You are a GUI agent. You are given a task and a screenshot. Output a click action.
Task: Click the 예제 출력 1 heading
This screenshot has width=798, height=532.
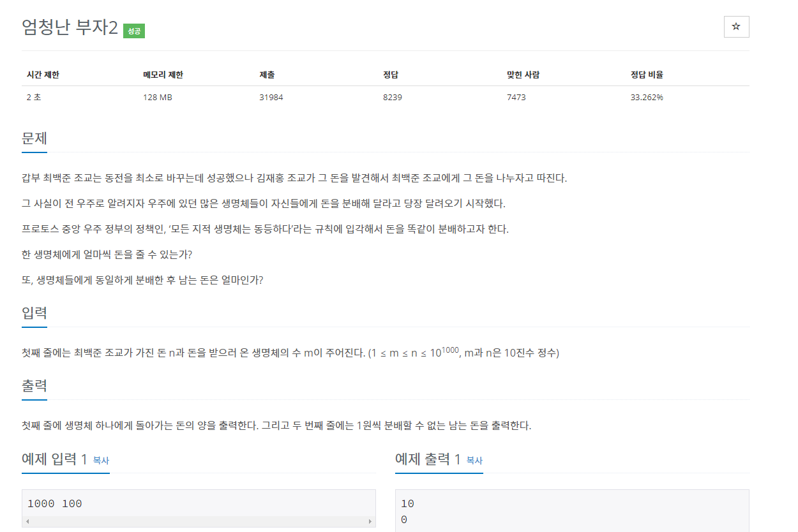point(428,459)
